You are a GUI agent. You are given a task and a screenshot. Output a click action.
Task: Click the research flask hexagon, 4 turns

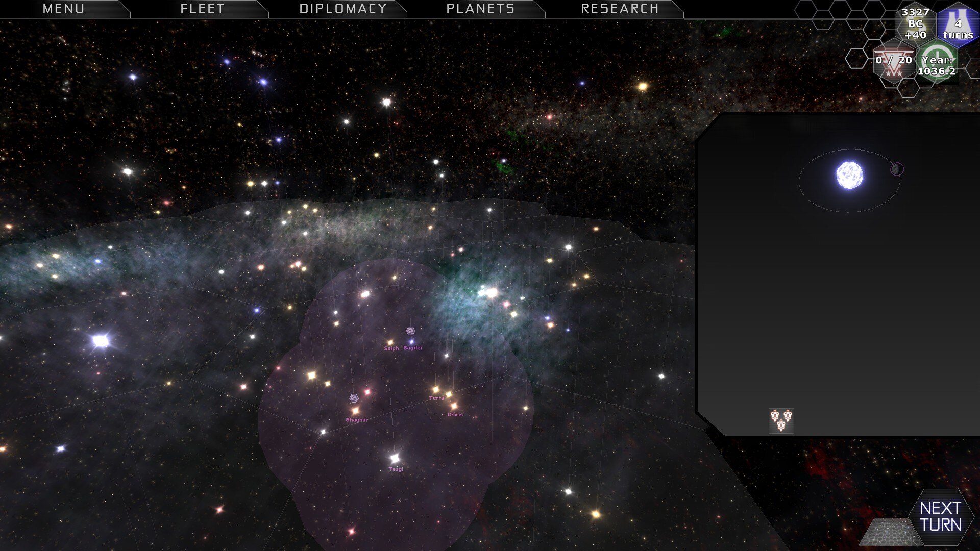(958, 24)
